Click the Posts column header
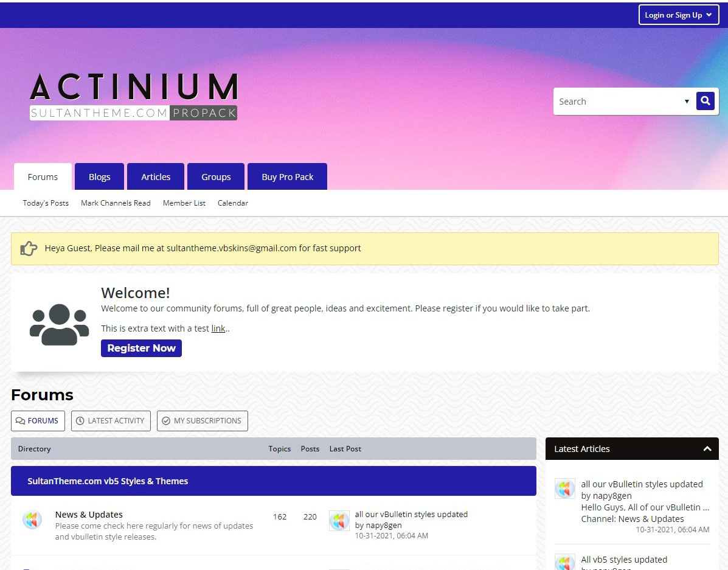Image resolution: width=728 pixels, height=570 pixels. [x=310, y=449]
